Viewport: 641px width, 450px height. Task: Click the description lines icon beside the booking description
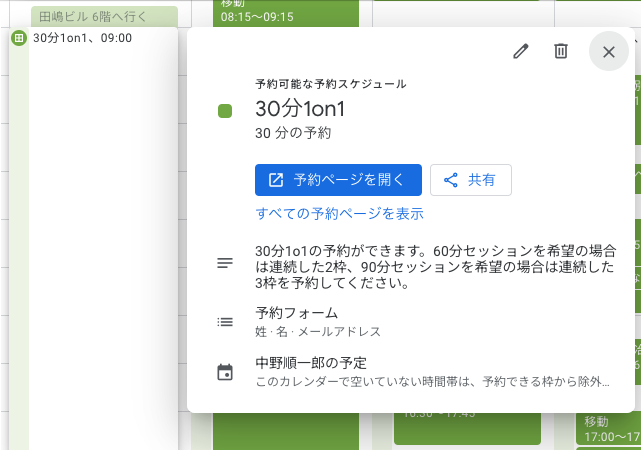coord(225,263)
